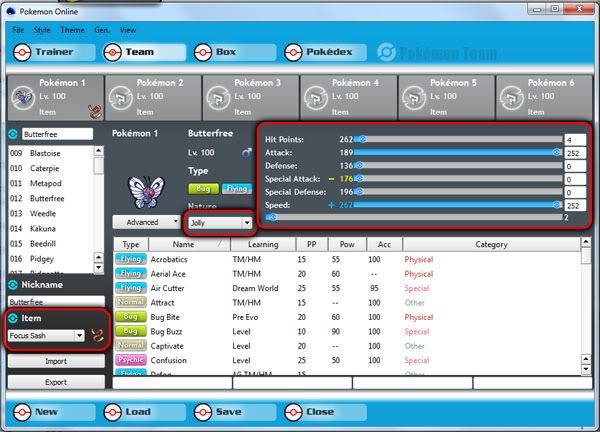Image resolution: width=600 pixels, height=432 pixels.
Task: Click the Normal type badge of the Attract move
Action: pyautogui.click(x=130, y=302)
